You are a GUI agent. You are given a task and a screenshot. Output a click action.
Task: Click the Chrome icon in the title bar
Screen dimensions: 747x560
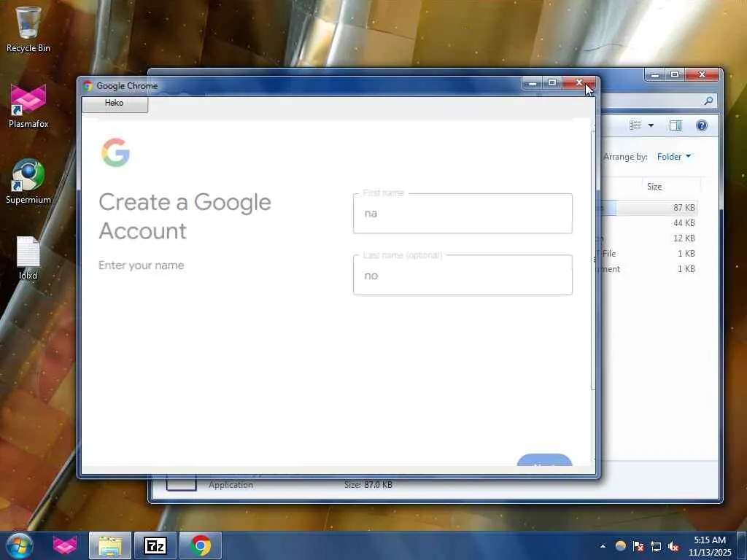coord(88,86)
